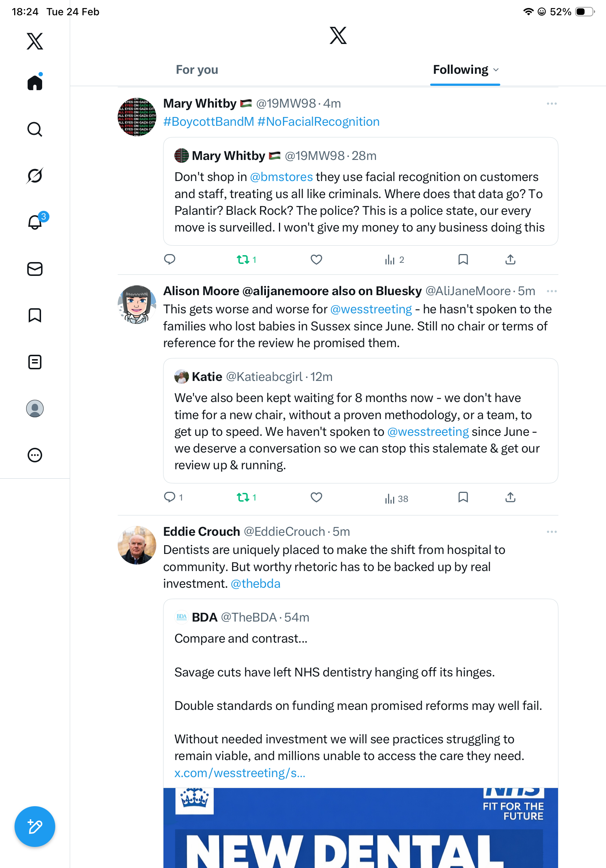Expand the Following tab chevron
The width and height of the screenshot is (606, 868).
pyautogui.click(x=496, y=70)
